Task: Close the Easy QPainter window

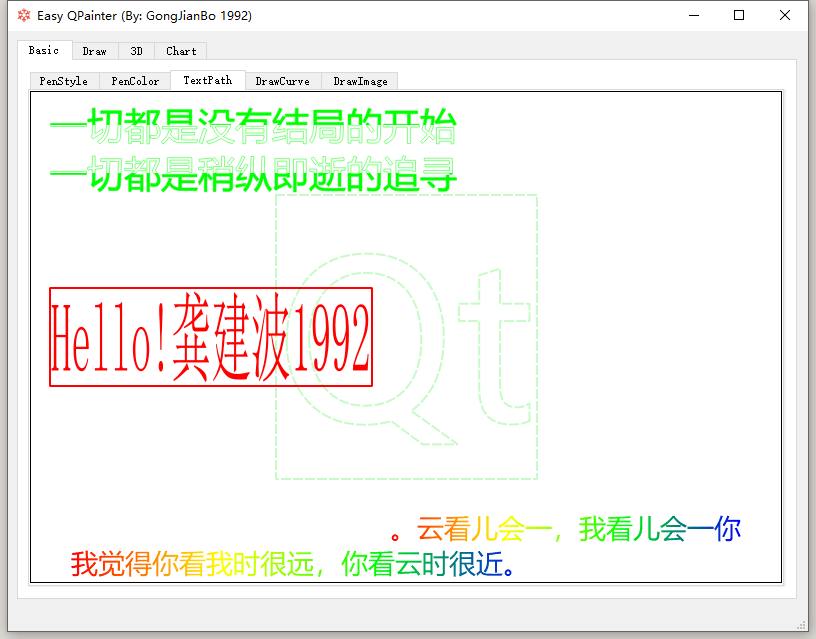Action: pyautogui.click(x=785, y=16)
